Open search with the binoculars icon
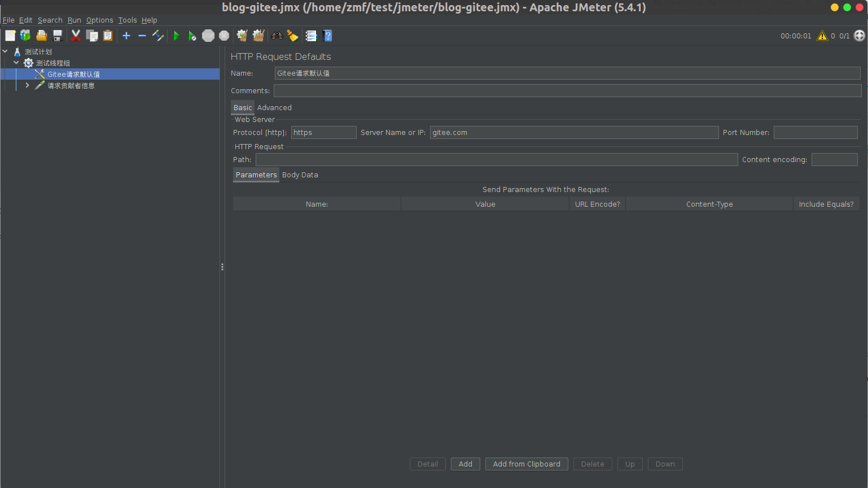868x488 pixels. (x=277, y=36)
